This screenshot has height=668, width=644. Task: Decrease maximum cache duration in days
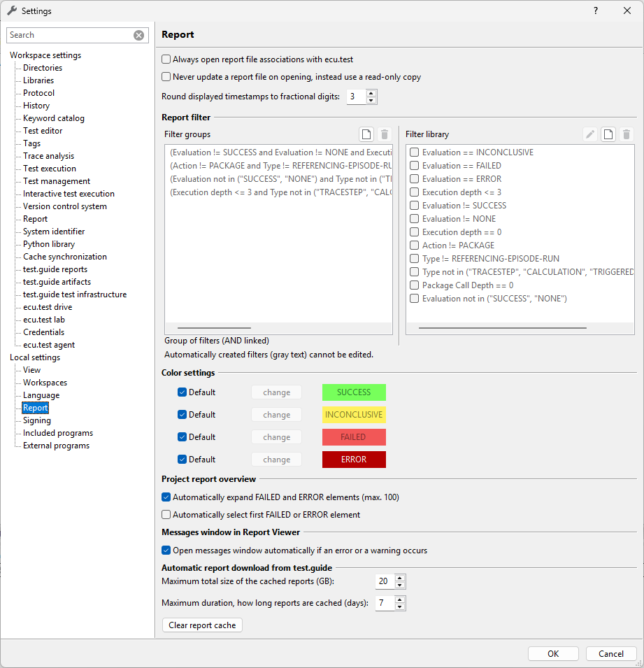[x=399, y=607]
